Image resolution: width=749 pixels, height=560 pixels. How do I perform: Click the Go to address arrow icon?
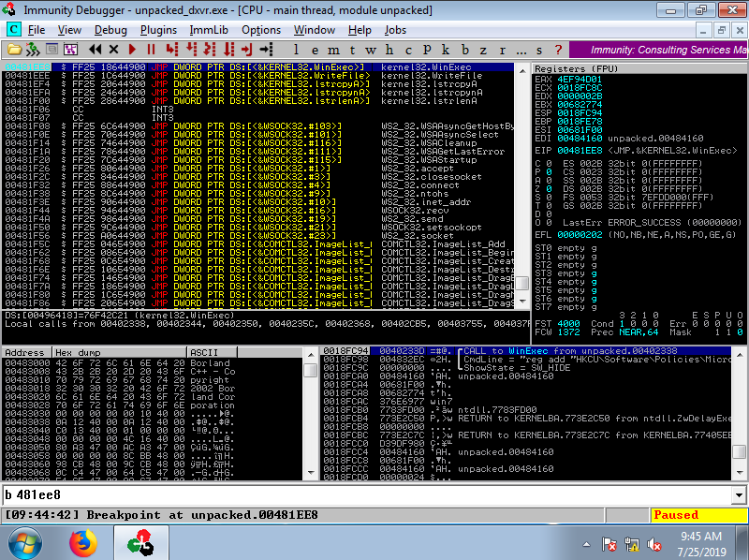click(266, 50)
